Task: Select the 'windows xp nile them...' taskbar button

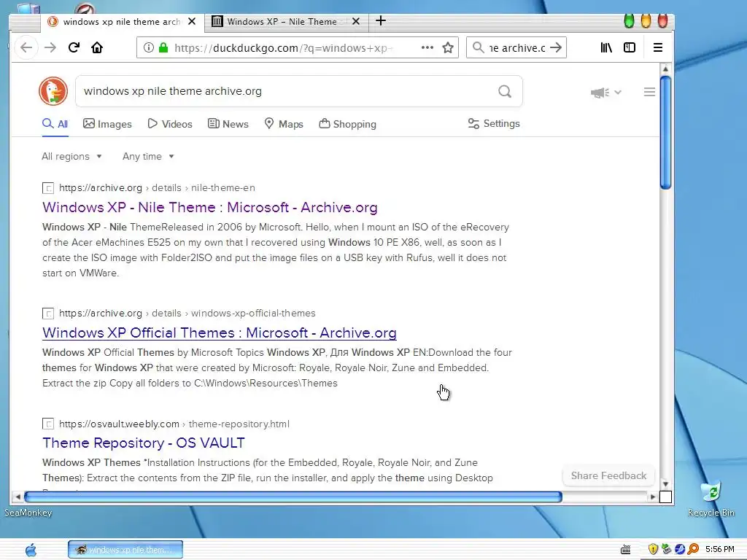Action: click(x=125, y=550)
